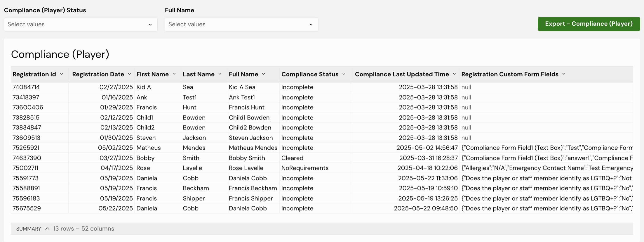Collapse the SUMMARY chevron
Viewport: 644px width, 242px height.
point(47,229)
